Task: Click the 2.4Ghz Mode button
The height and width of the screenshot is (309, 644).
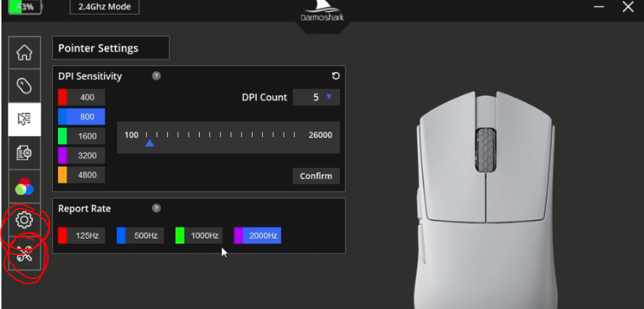Action: click(x=105, y=7)
